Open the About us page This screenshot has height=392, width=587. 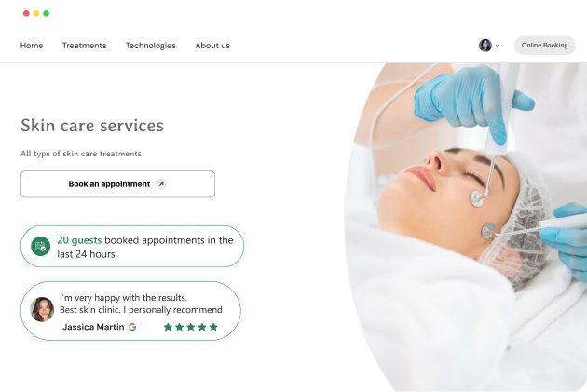tap(212, 46)
